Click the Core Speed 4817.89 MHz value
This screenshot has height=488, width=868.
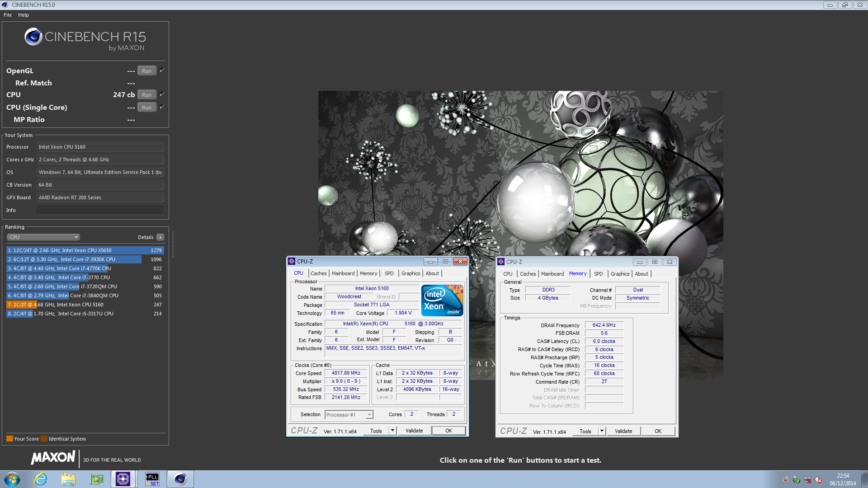[346, 373]
